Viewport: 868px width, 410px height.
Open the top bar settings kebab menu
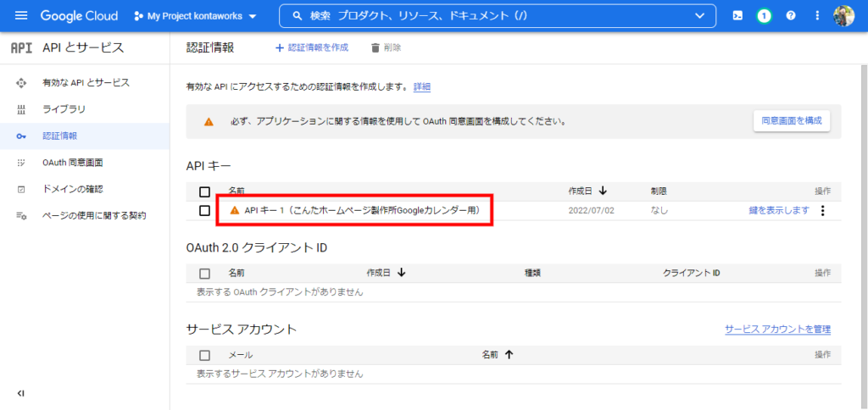[x=818, y=16]
